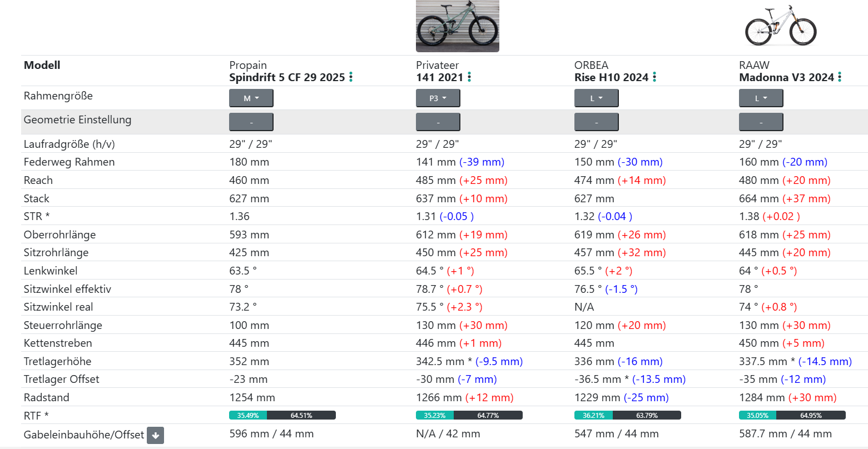Click the RAAW Madonna bike photo
The width and height of the screenshot is (868, 449).
[781, 26]
